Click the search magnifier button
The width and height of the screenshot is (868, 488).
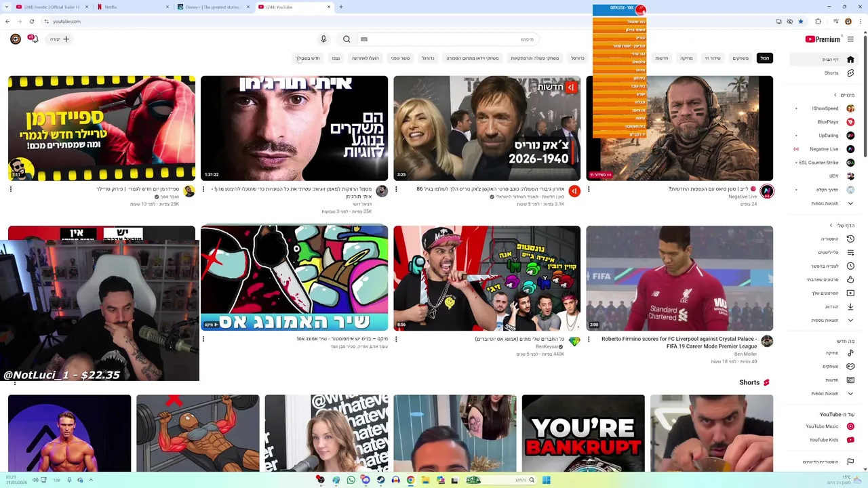coord(347,39)
